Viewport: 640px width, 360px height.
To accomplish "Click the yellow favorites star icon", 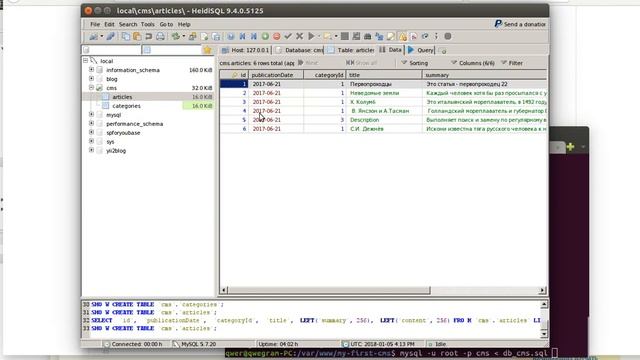I will [x=208, y=50].
